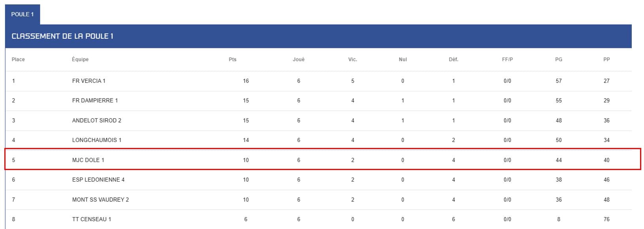The image size is (644, 229).
Task: Click the Équipe column header
Action: point(80,59)
